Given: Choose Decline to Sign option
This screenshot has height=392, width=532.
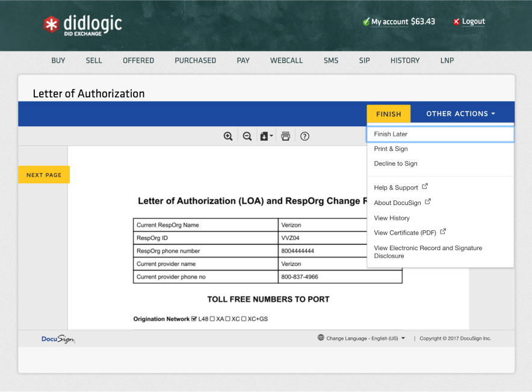Looking at the screenshot, I should click(x=395, y=164).
